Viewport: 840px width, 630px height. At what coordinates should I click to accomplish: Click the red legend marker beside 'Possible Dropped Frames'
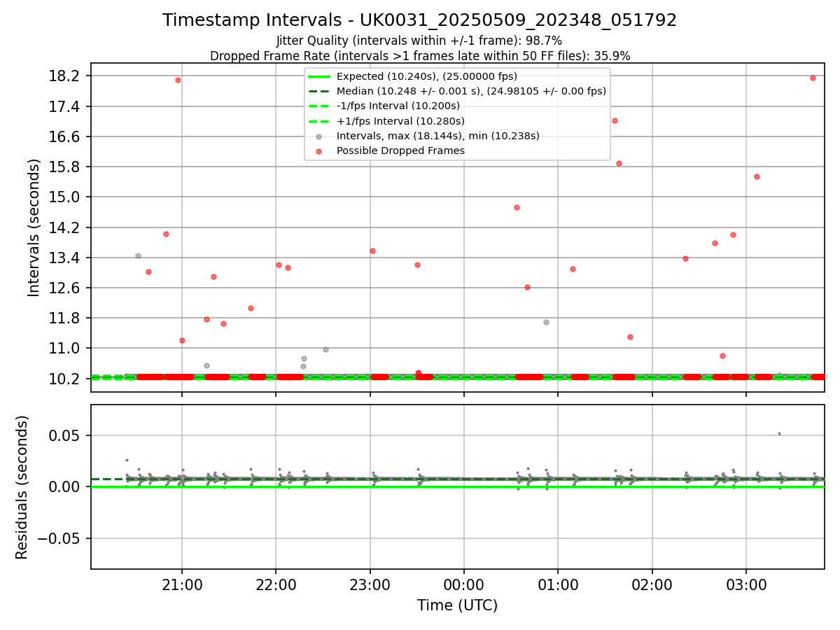click(x=318, y=150)
